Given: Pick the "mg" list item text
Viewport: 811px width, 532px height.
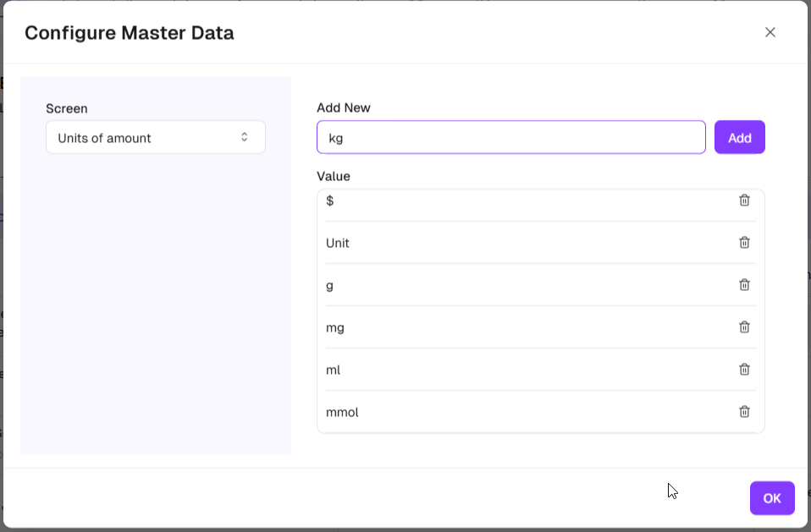Looking at the screenshot, I should [x=335, y=327].
